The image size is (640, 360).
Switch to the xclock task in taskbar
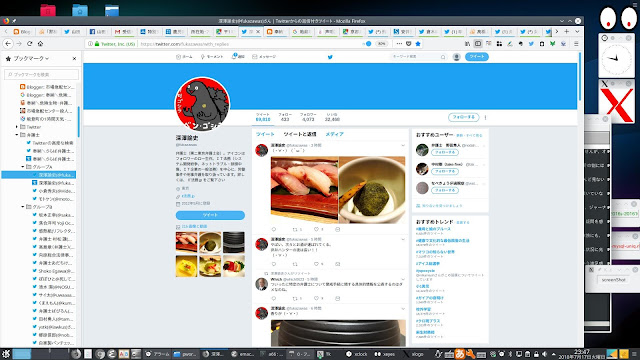coord(357,354)
